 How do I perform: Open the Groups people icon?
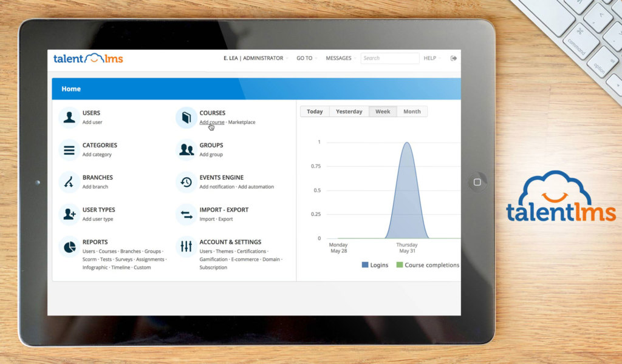coord(186,150)
